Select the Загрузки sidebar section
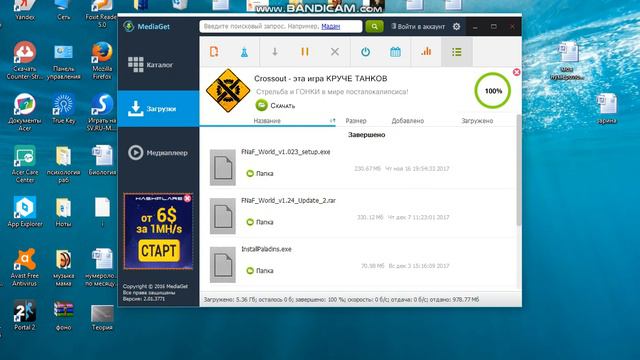This screenshot has width=640, height=360. coord(158,109)
